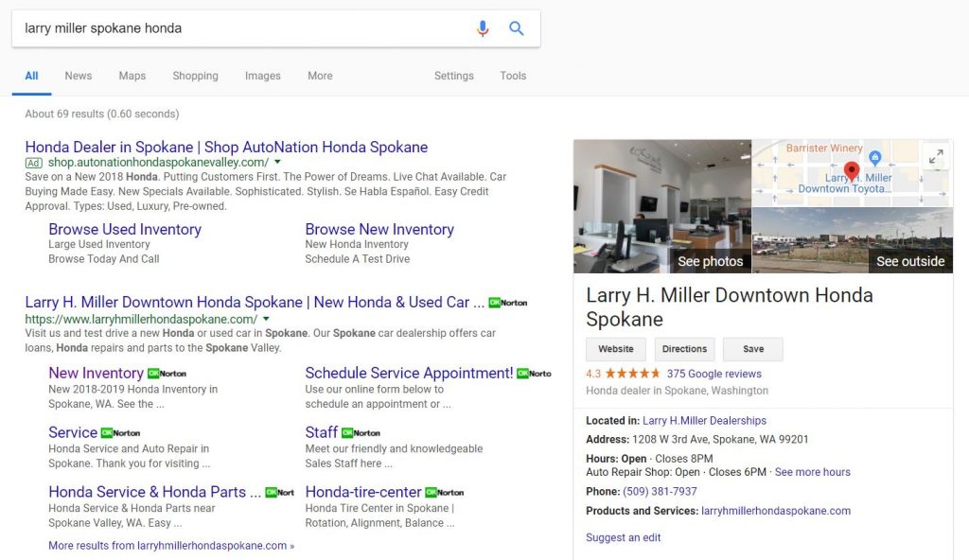Open dropdown arrow next to larryhmillerhondaspokane URL
The image size is (969, 560).
(x=266, y=319)
